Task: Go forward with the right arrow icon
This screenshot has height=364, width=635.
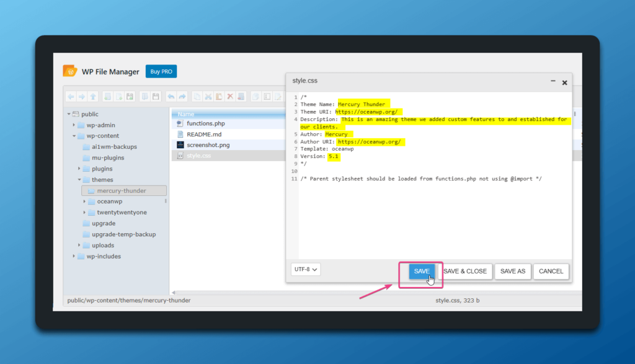Action: (x=82, y=96)
